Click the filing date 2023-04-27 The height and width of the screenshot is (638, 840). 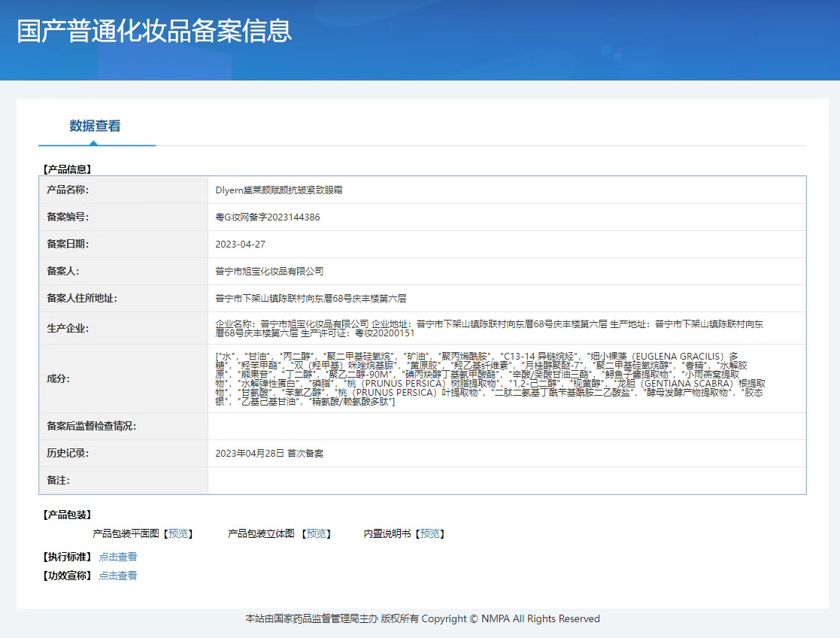pos(240,244)
